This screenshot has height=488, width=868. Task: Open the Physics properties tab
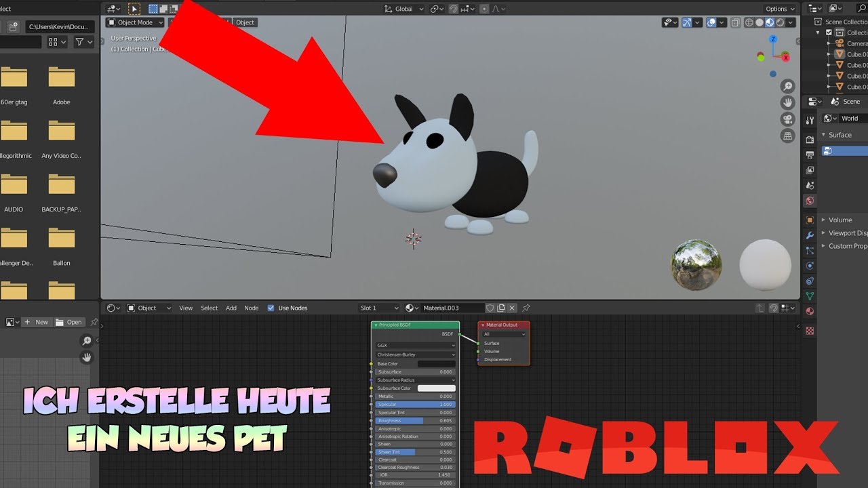(x=810, y=266)
